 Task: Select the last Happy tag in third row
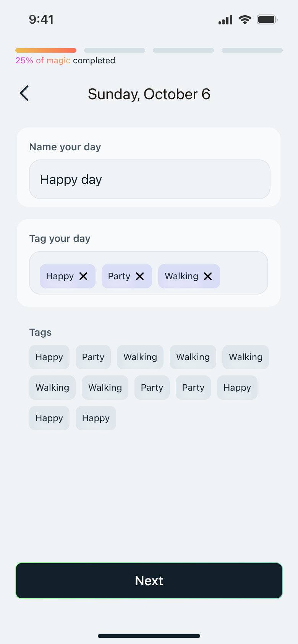coord(96,418)
